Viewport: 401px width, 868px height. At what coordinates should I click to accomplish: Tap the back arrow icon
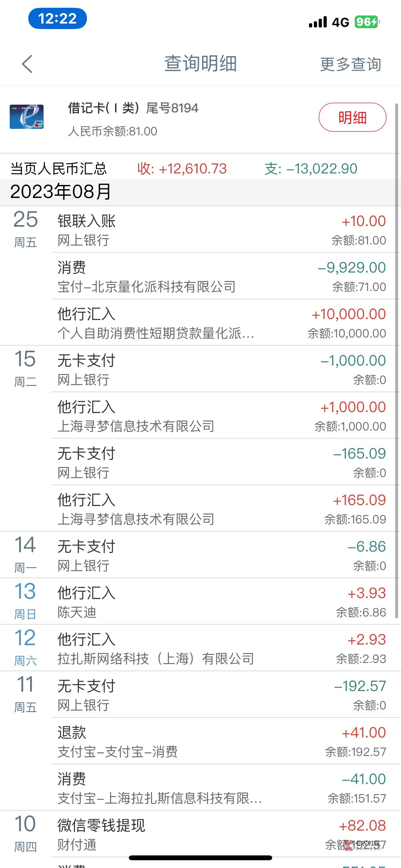click(x=27, y=64)
